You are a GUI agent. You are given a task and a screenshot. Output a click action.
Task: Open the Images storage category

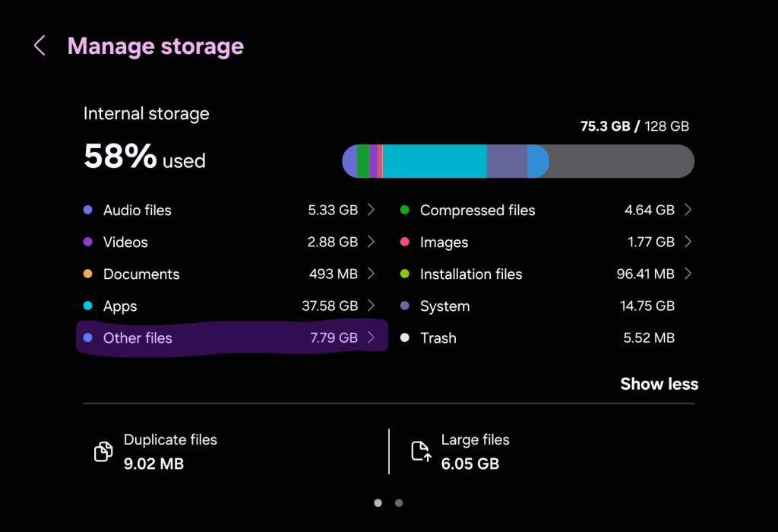[444, 242]
